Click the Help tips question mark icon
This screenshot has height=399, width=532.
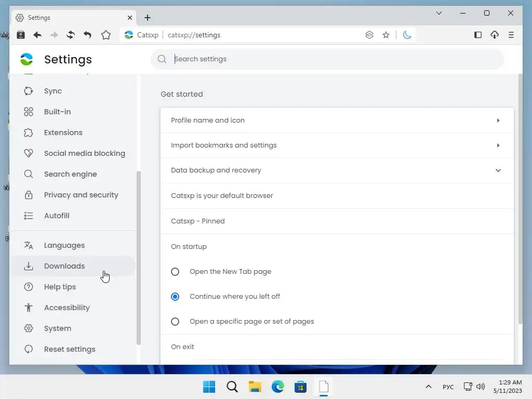pos(29,287)
